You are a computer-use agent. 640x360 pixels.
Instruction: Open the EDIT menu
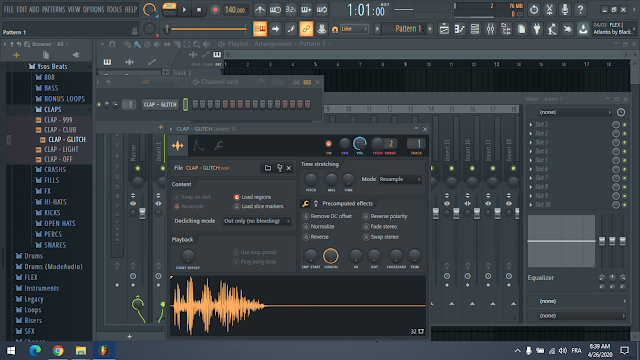pos(22,9)
